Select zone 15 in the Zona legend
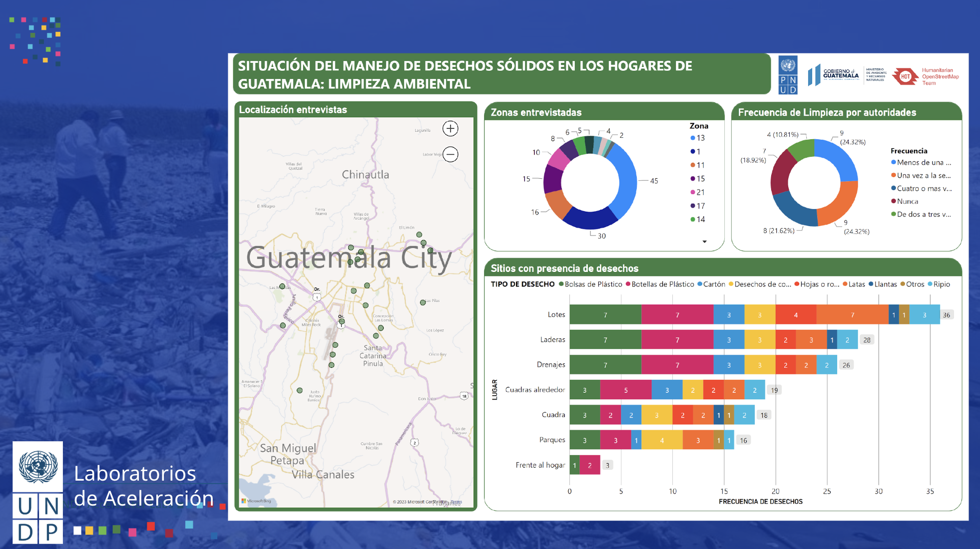Screen dimensions: 980x549 click(x=698, y=179)
